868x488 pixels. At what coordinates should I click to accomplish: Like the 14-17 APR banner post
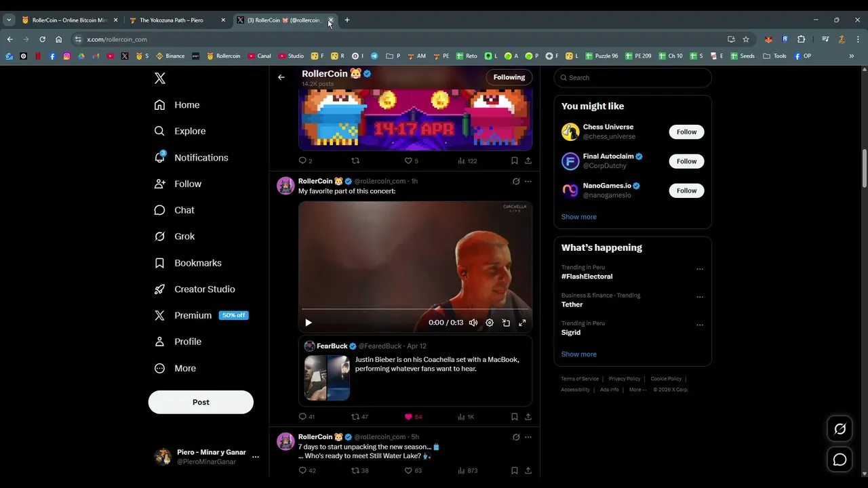411,161
